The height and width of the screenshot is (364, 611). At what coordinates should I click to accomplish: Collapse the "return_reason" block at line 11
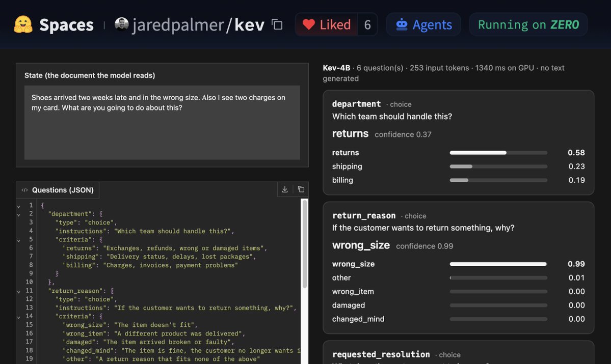(x=19, y=292)
